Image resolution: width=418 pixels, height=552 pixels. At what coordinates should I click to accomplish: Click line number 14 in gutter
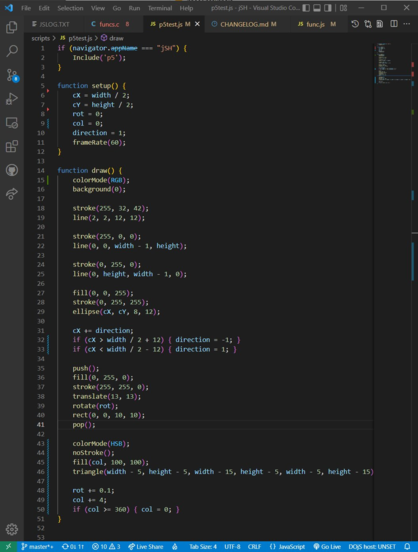40,170
